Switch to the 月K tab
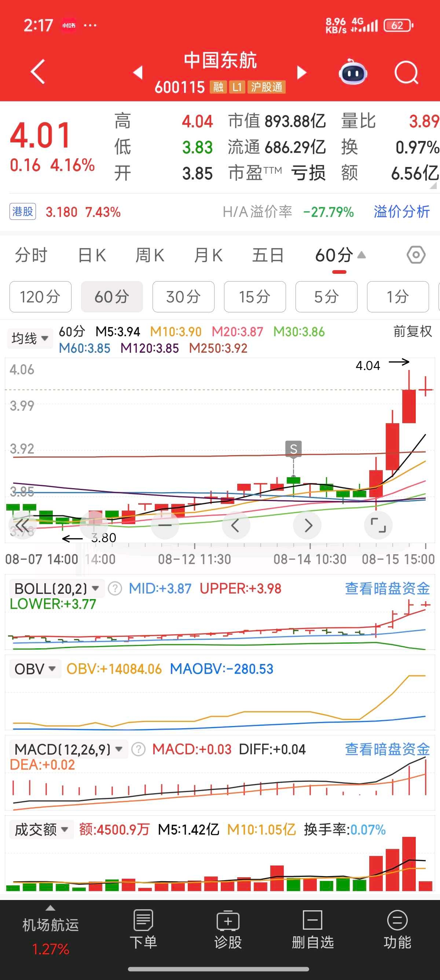Screen dimensions: 440x980 tap(208, 255)
